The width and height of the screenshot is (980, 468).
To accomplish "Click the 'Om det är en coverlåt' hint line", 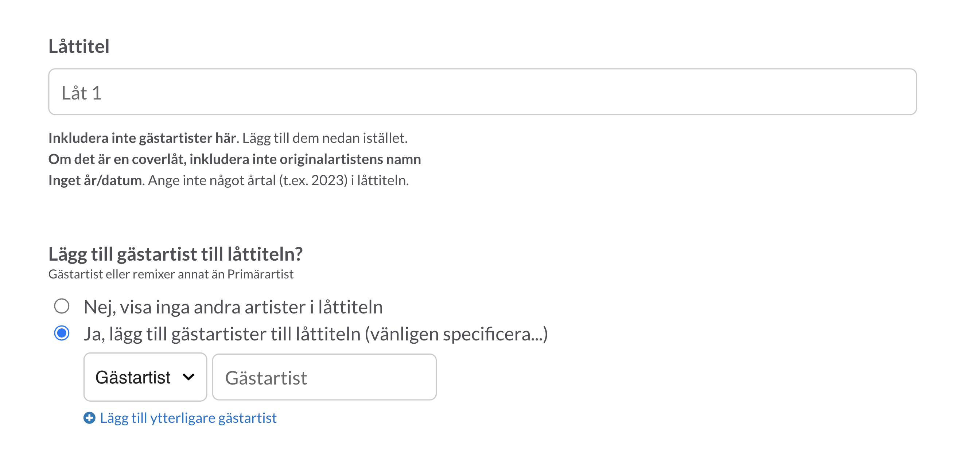I will click(235, 159).
